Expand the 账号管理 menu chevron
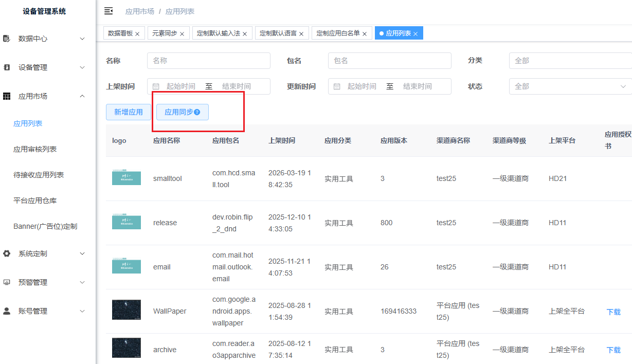The image size is (632, 364). coord(82,311)
